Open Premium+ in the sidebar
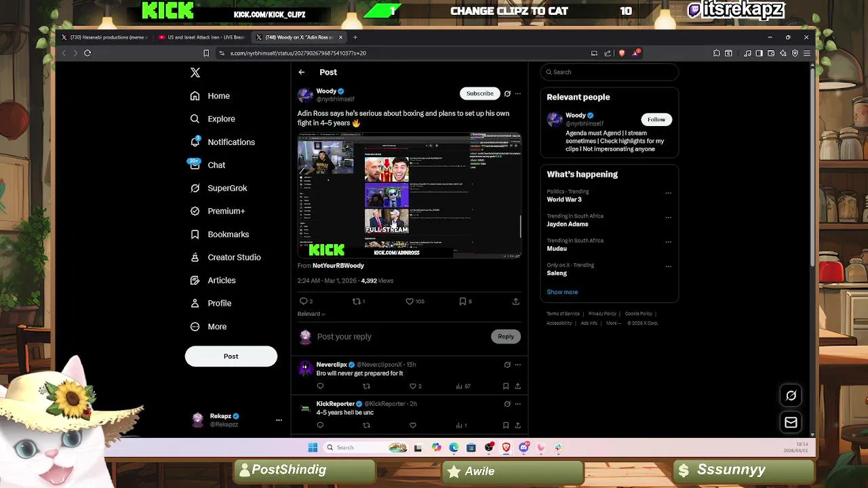The width and height of the screenshot is (868, 488). 217,211
